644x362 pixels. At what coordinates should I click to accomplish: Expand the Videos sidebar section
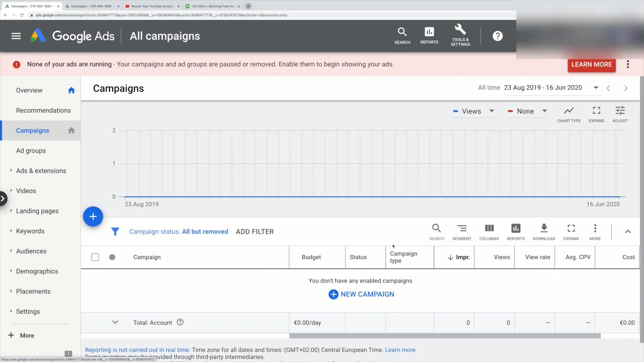(x=11, y=190)
